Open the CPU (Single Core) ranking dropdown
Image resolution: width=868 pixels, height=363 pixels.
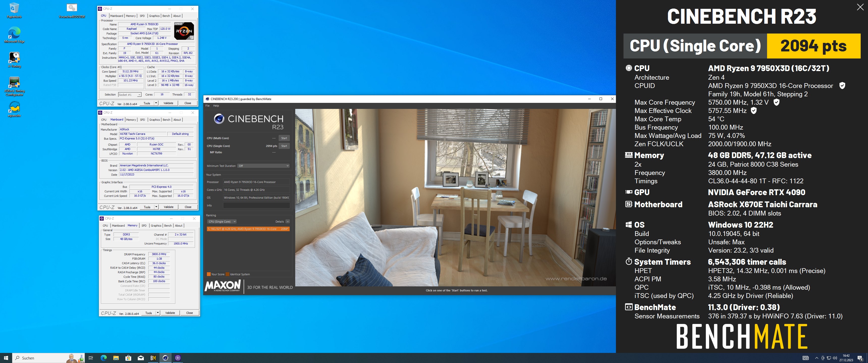(222, 222)
